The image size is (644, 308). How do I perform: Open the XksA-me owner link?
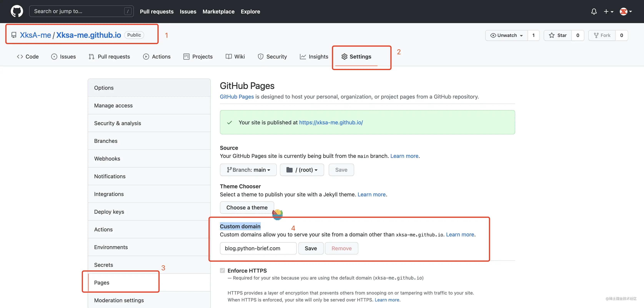pyautogui.click(x=36, y=35)
